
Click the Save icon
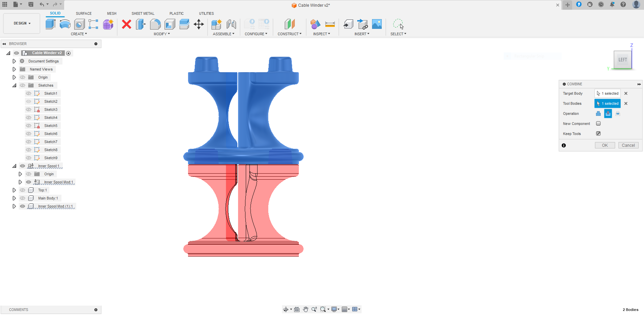pos(31,4)
